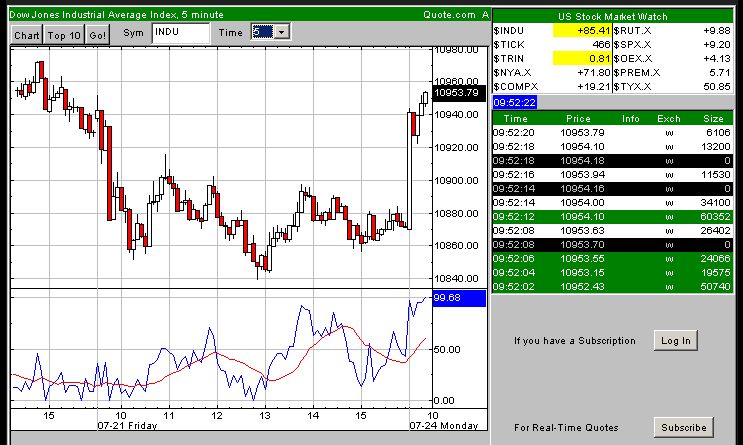Click the 10900.00 price axis label

pyautogui.click(x=456, y=181)
